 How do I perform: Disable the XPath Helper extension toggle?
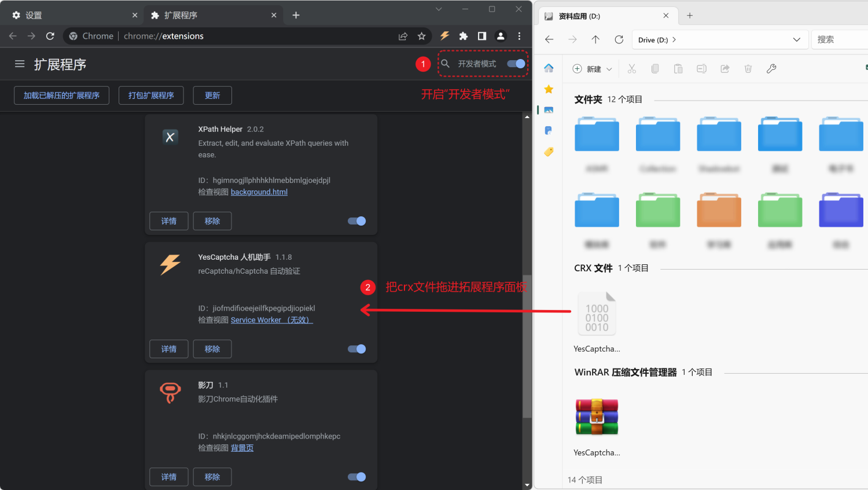click(x=356, y=221)
